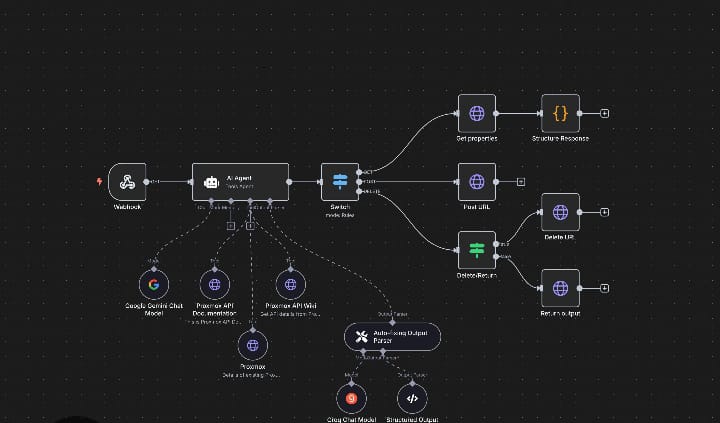
Task: Add node after Structure Response output
Action: tap(605, 113)
